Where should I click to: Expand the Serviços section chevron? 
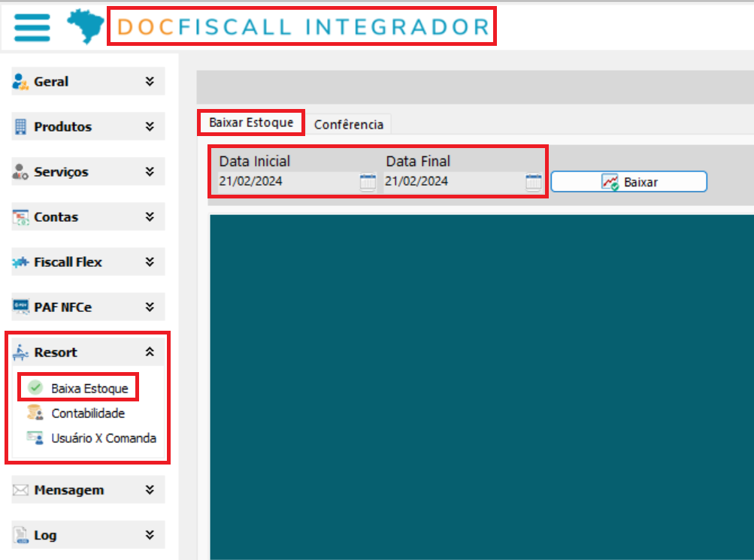click(x=150, y=171)
